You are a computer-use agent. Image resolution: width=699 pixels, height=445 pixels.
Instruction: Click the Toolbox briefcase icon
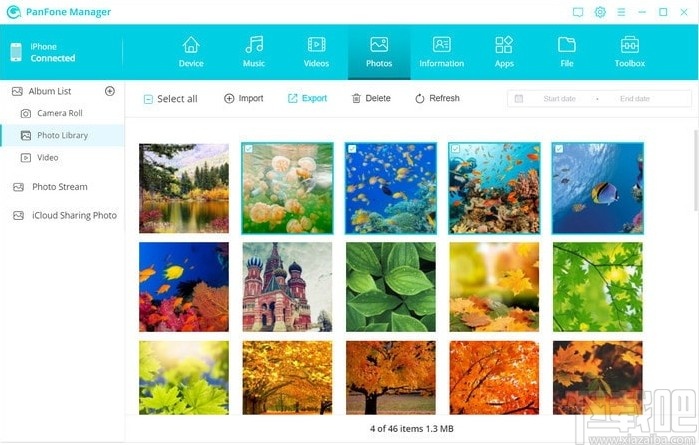pos(629,45)
